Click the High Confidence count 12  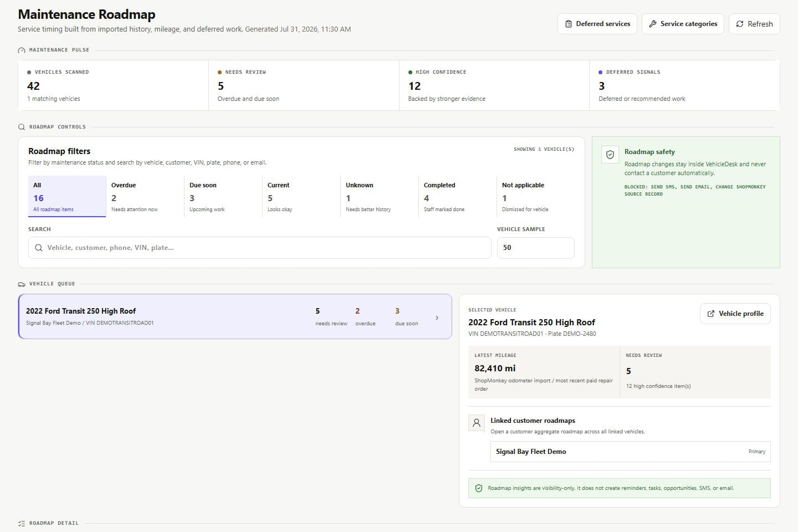[x=415, y=86]
